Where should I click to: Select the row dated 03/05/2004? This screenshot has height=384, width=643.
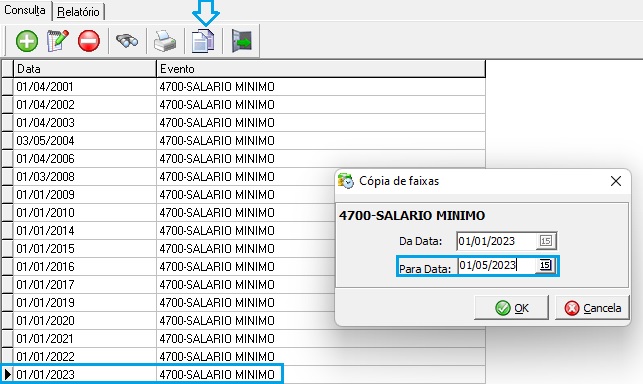tap(243, 141)
